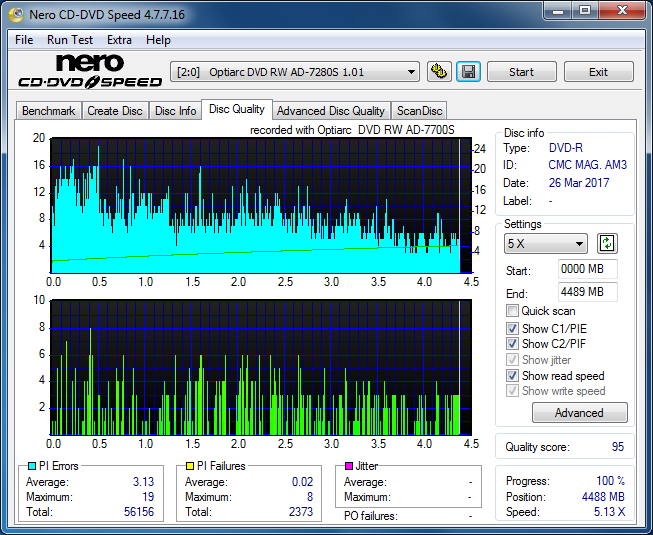The image size is (653, 535).
Task: Toggle the Show write speed checkbox
Action: coord(512,391)
